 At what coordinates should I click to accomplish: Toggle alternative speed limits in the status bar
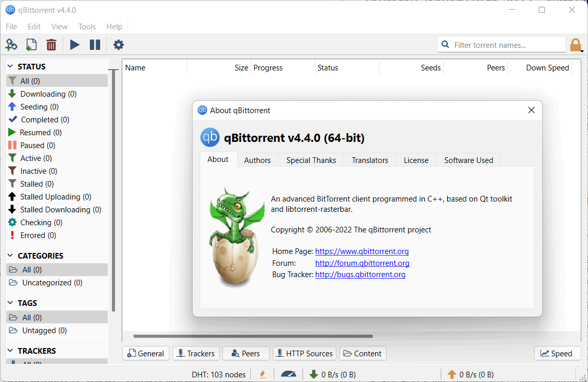pyautogui.click(x=262, y=374)
